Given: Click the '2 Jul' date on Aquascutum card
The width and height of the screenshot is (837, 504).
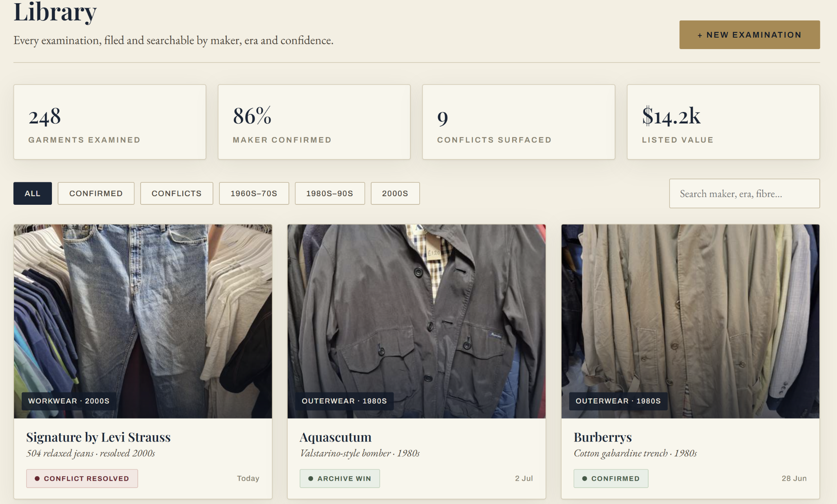Looking at the screenshot, I should coord(524,478).
